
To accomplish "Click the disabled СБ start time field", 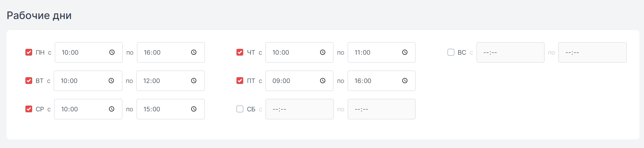I will pos(299,109).
